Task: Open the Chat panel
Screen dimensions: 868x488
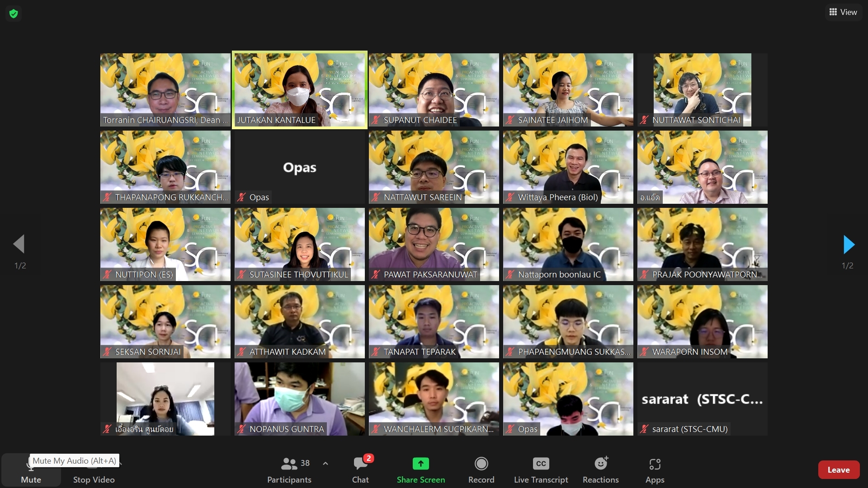Action: point(360,470)
